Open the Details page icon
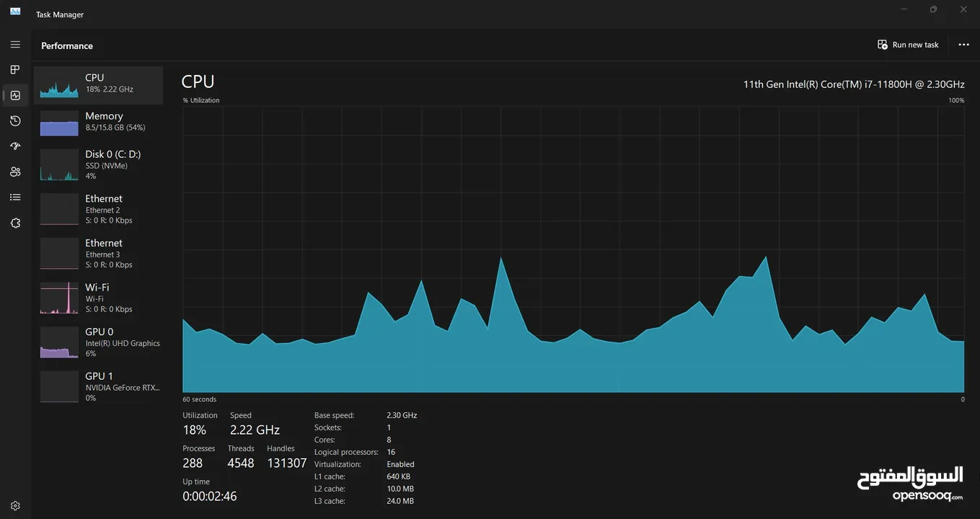Screen dimensions: 980x519 tap(15, 198)
